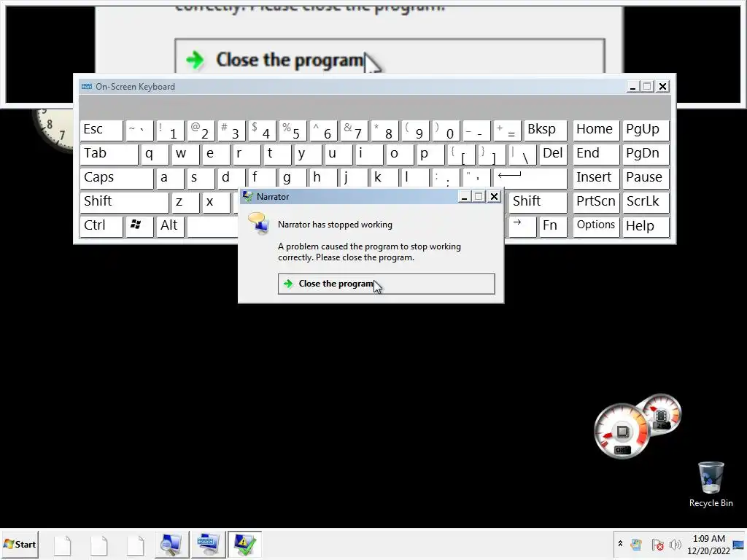Click the On-Screen Keyboard title bar icon
This screenshot has height=560, width=747.
coord(87,86)
